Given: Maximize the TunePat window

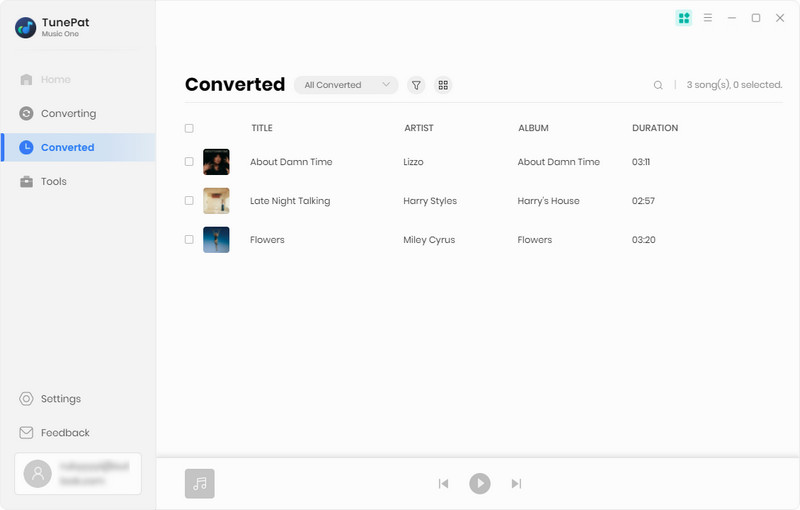Looking at the screenshot, I should point(756,18).
